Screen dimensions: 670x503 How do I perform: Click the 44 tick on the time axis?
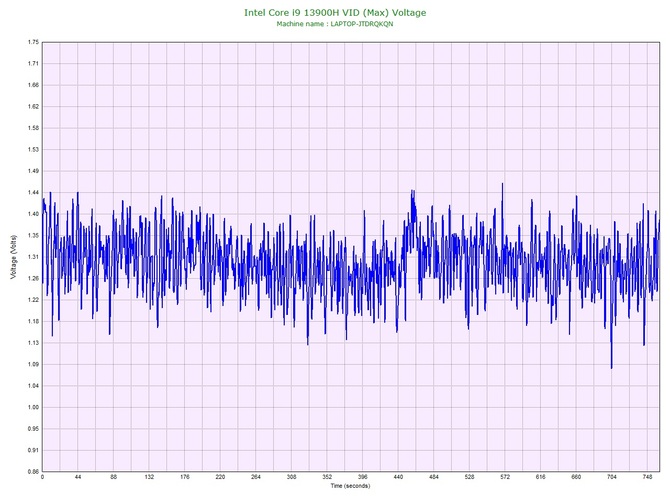point(78,477)
